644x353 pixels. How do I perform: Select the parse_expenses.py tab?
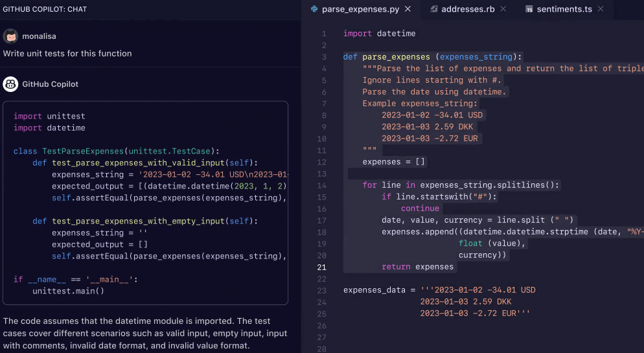tap(360, 9)
